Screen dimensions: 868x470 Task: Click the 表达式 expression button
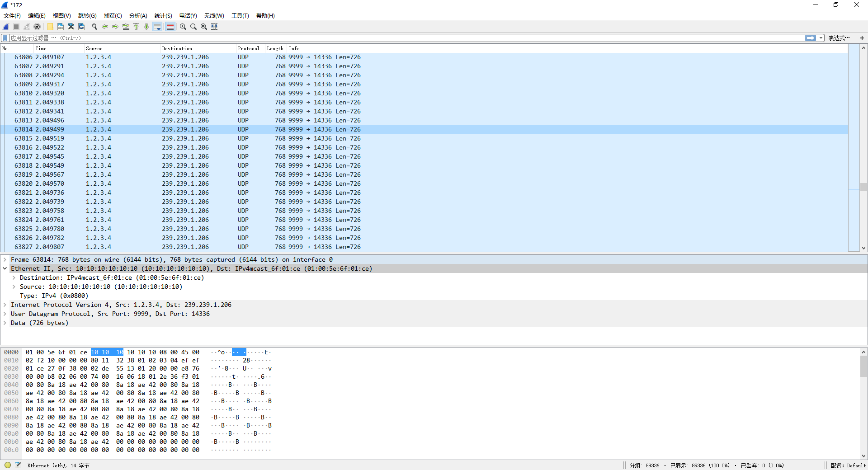point(839,38)
